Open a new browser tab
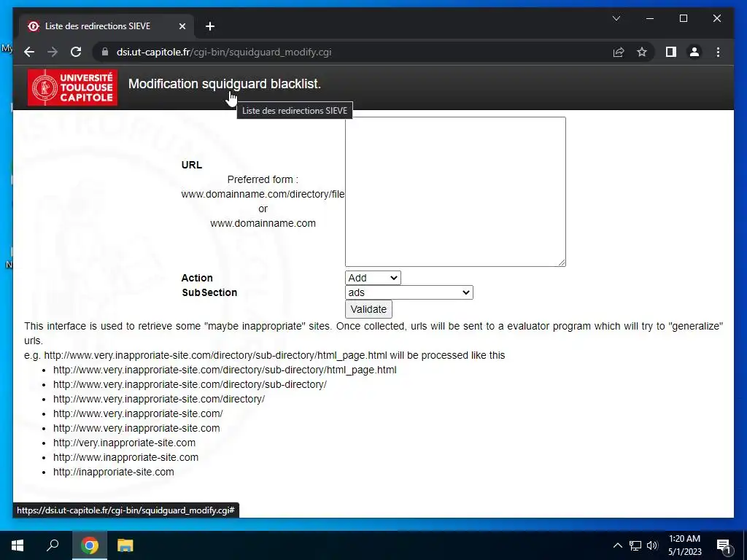The width and height of the screenshot is (747, 560). [x=210, y=26]
